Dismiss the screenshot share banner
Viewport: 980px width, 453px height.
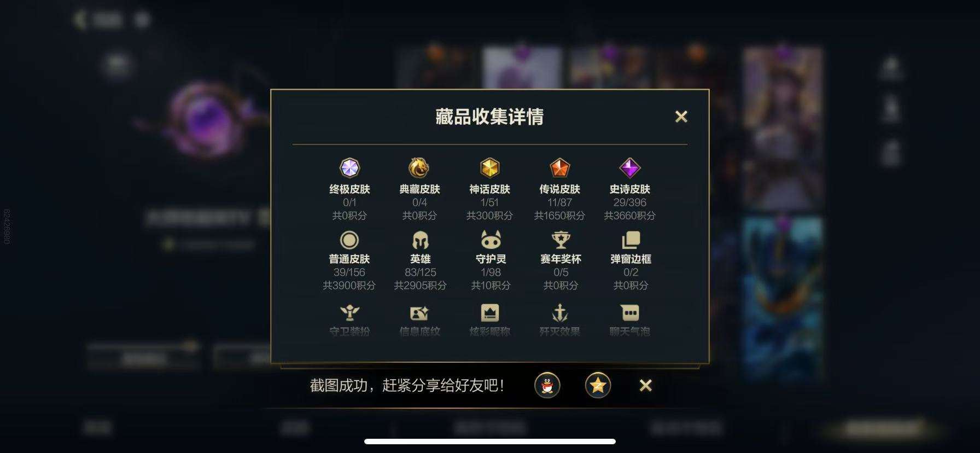click(x=645, y=385)
